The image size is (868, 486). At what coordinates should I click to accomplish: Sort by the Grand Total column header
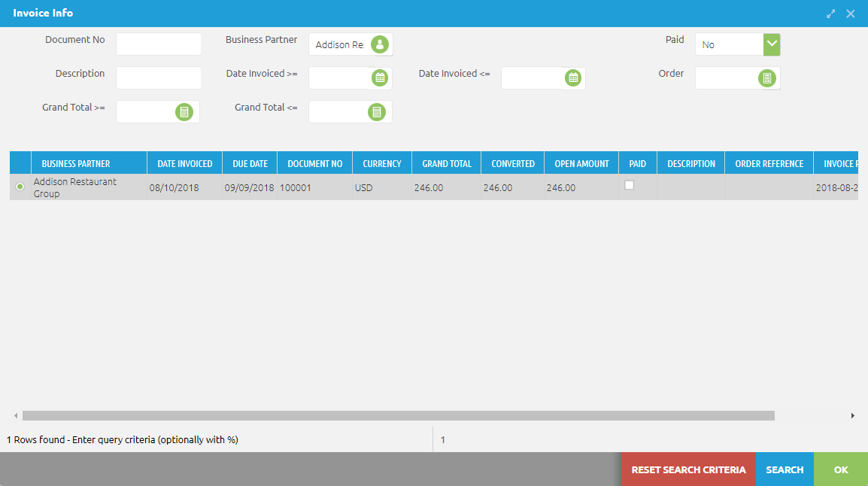point(447,163)
